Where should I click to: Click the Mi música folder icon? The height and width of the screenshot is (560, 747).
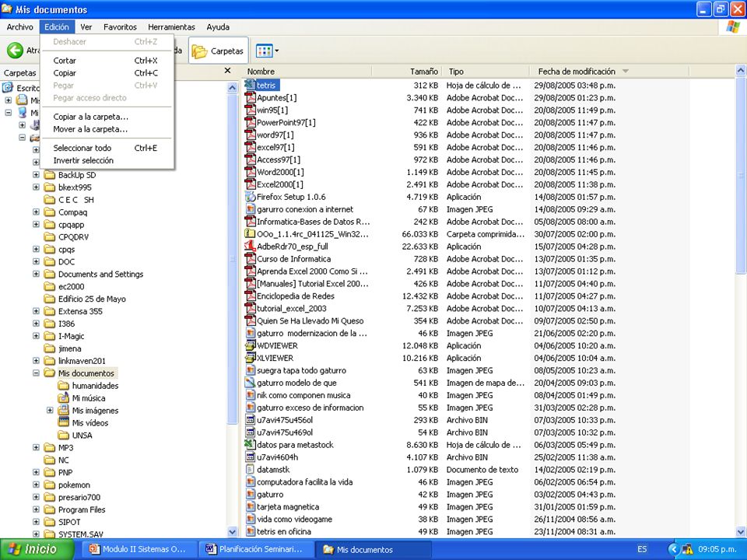[x=63, y=397]
